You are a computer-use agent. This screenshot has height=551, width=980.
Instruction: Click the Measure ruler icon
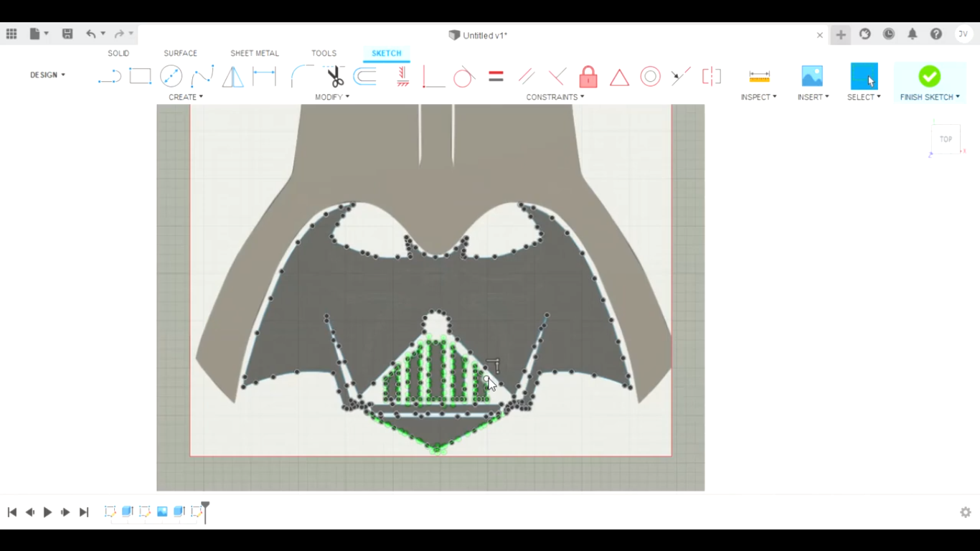759,76
